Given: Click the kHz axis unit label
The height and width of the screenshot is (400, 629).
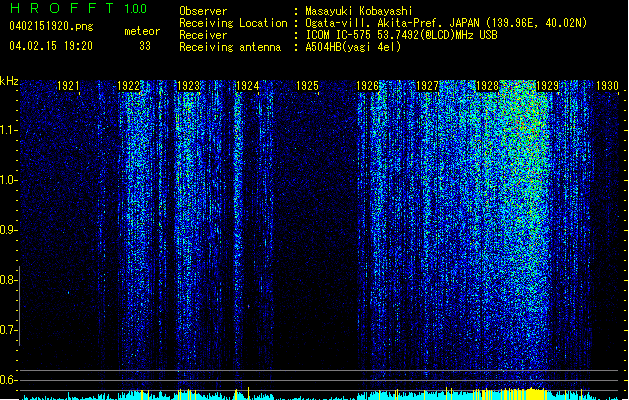Looking at the screenshot, I should pos(9,81).
